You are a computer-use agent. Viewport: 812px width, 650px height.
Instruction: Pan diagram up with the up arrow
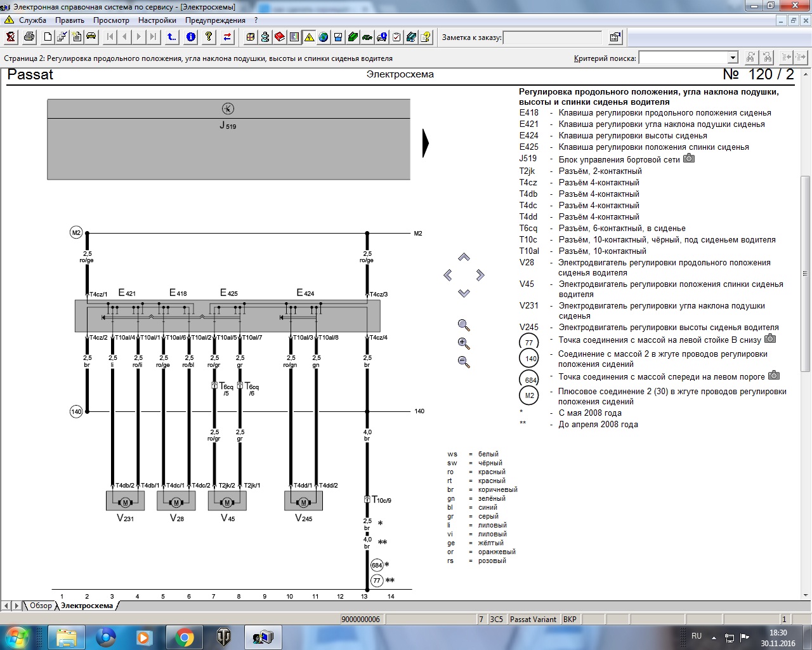click(x=464, y=257)
